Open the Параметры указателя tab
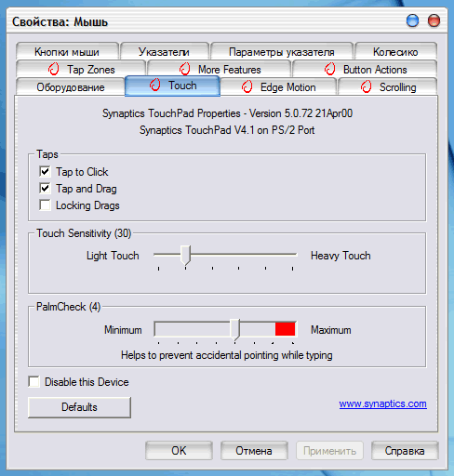Viewport: 454px width, 476px height. 282,51
